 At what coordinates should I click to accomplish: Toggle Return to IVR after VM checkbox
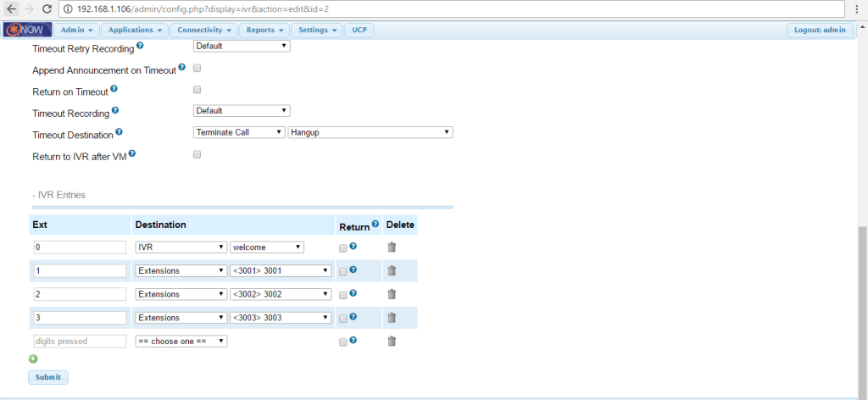[x=197, y=155]
